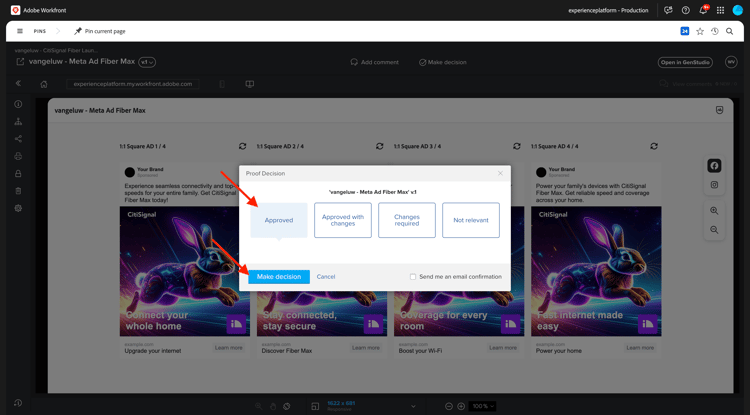Open vangeluw - CitiSignal Fiber Laun... breadcrumb
The image size is (750, 415).
click(x=56, y=50)
